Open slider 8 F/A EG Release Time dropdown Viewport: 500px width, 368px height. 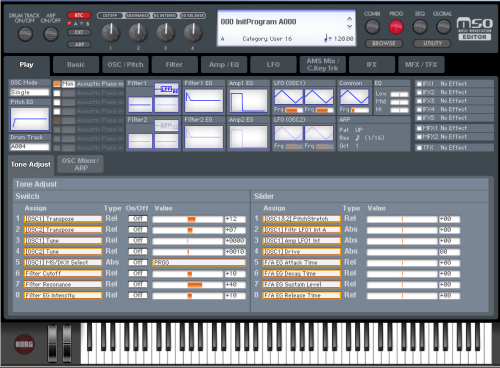tap(302, 295)
